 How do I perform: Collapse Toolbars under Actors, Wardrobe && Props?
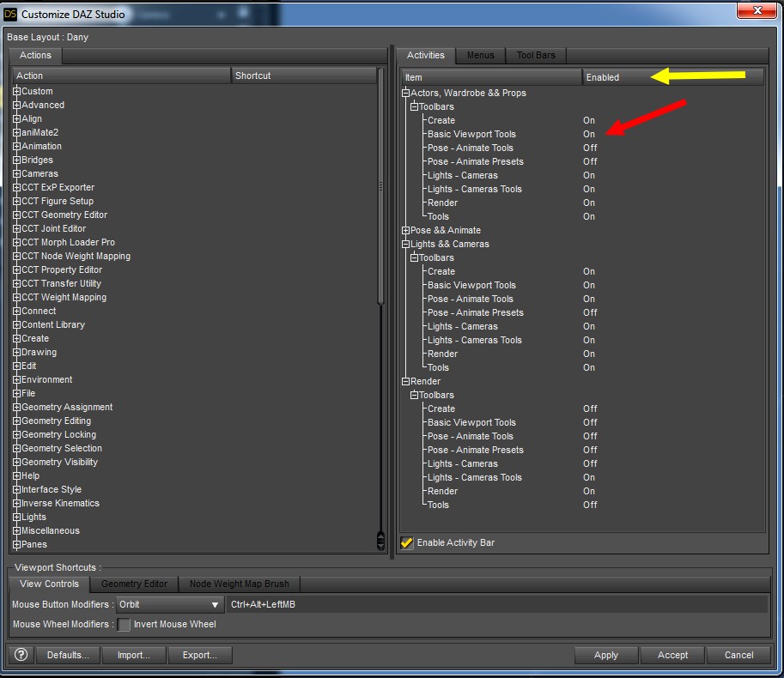point(414,107)
